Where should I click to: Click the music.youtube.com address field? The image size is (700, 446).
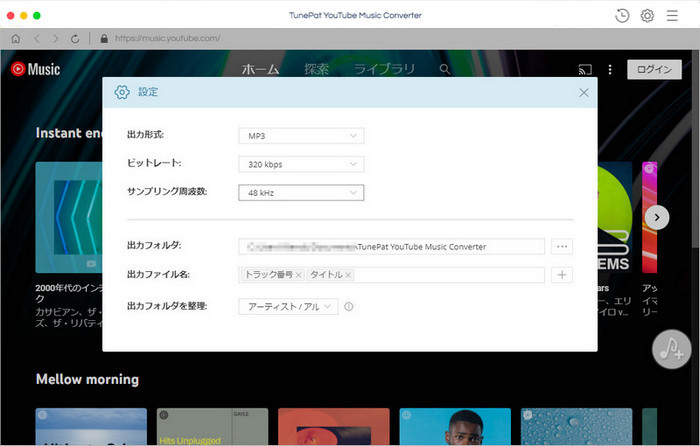coord(167,38)
